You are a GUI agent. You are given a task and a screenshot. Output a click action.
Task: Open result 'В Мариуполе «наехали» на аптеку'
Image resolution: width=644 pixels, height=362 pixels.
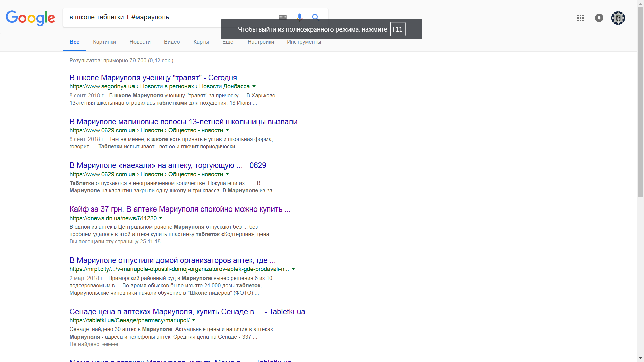coord(168,165)
